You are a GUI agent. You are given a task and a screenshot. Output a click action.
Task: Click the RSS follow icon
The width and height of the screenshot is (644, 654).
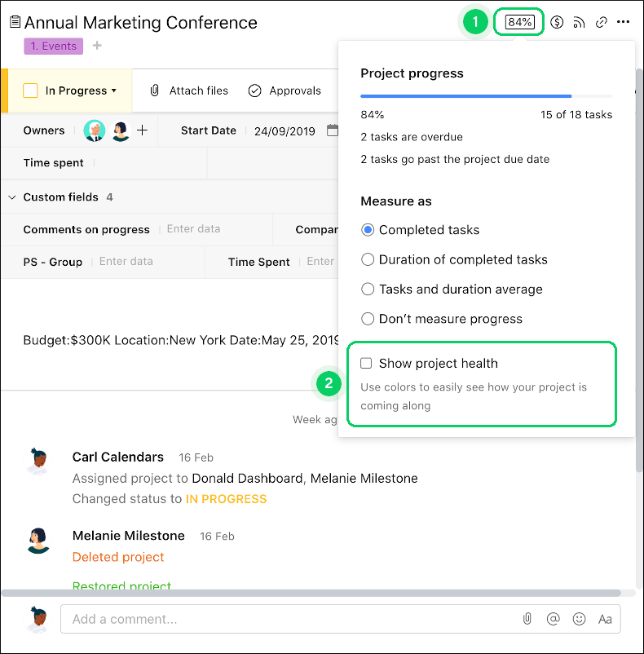point(580,22)
